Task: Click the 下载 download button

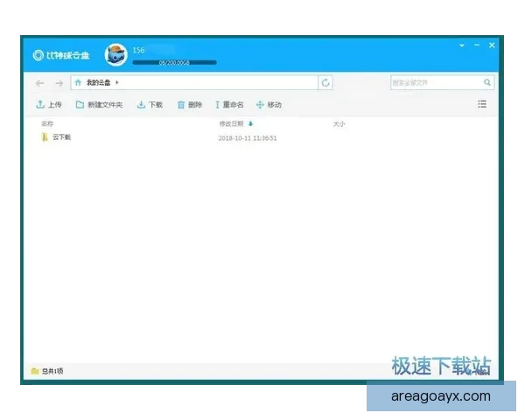Action: pos(150,105)
